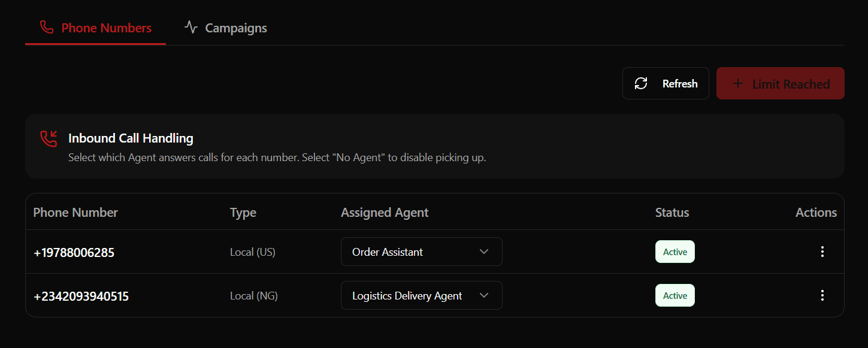
Task: Click the phone icon on Phone Numbers tab
Action: (x=47, y=28)
